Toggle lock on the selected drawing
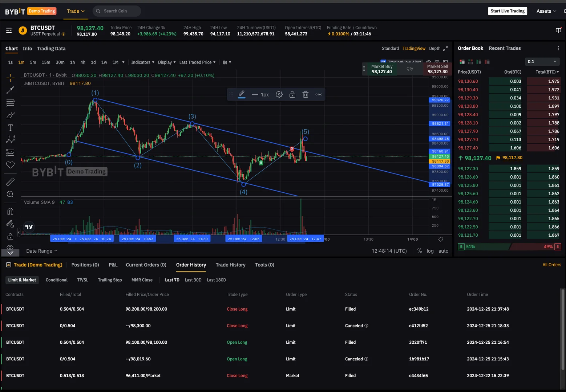 (x=292, y=94)
